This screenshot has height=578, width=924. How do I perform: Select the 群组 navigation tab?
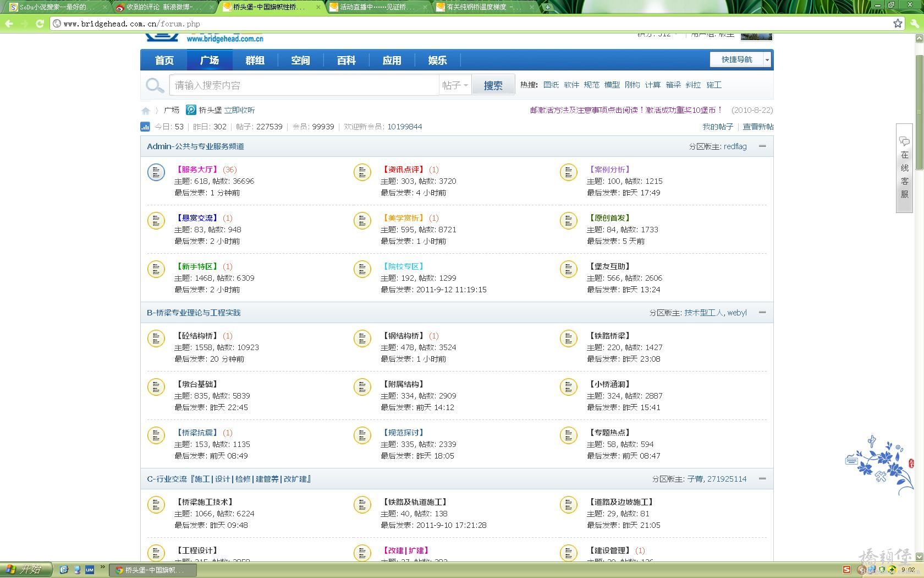[x=255, y=60]
